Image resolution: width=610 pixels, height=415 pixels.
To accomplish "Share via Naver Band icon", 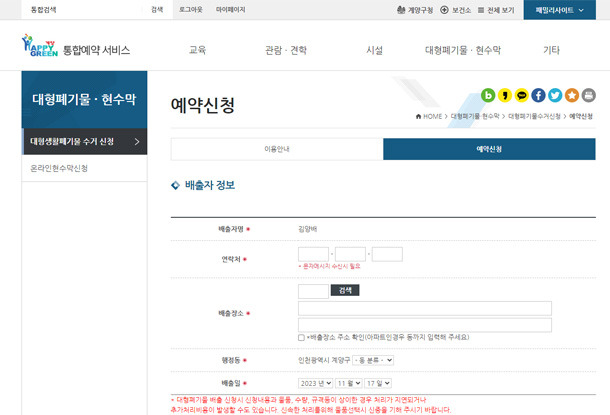I will [488, 95].
